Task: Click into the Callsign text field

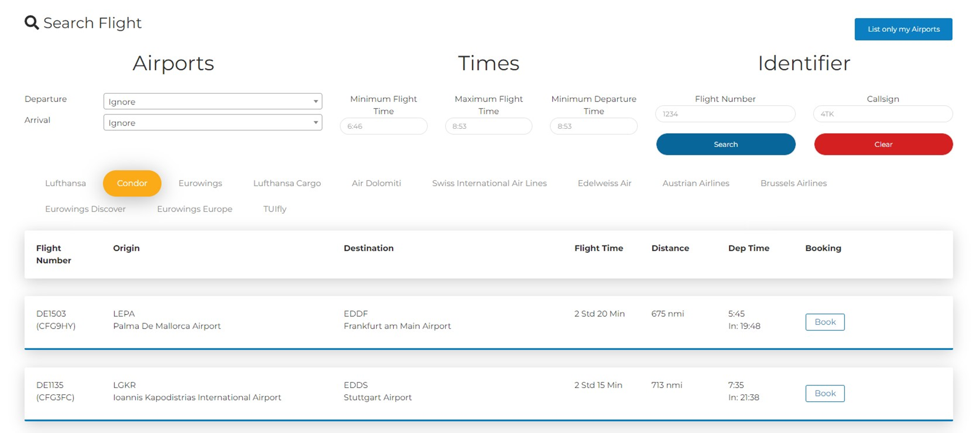Action: 882,114
